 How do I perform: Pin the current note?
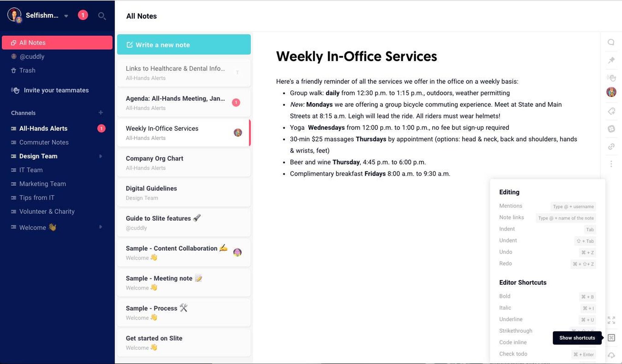[611, 60]
